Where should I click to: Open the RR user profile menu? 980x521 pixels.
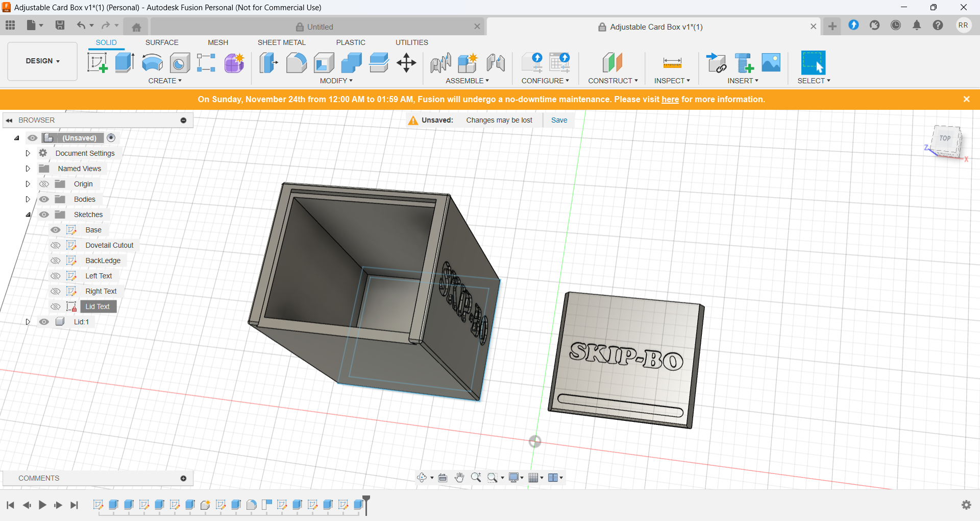(x=963, y=25)
